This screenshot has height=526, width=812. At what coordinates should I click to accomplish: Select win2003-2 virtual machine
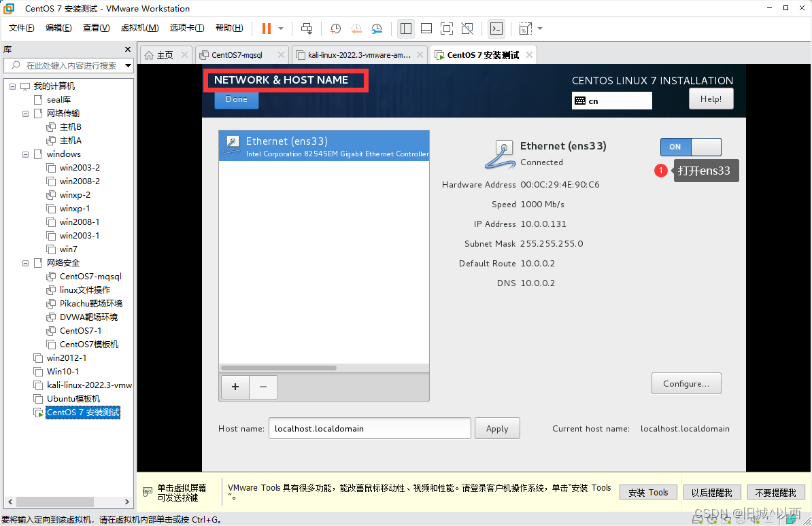click(80, 168)
